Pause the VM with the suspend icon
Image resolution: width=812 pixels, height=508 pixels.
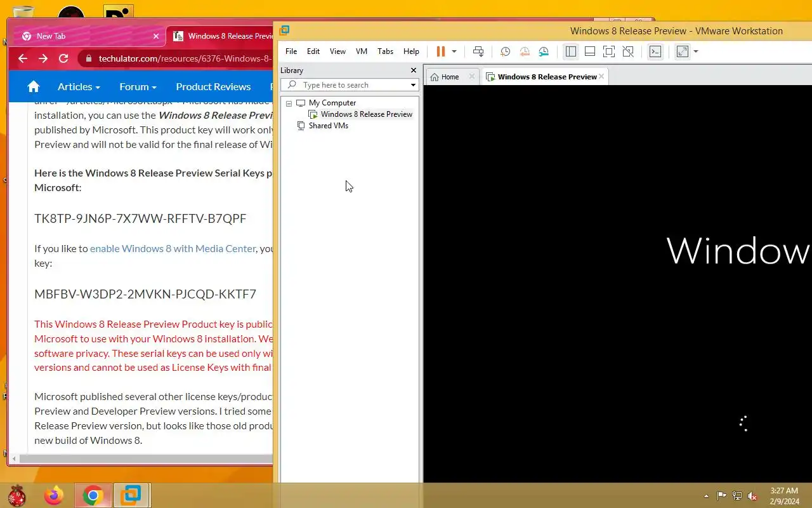pos(440,51)
